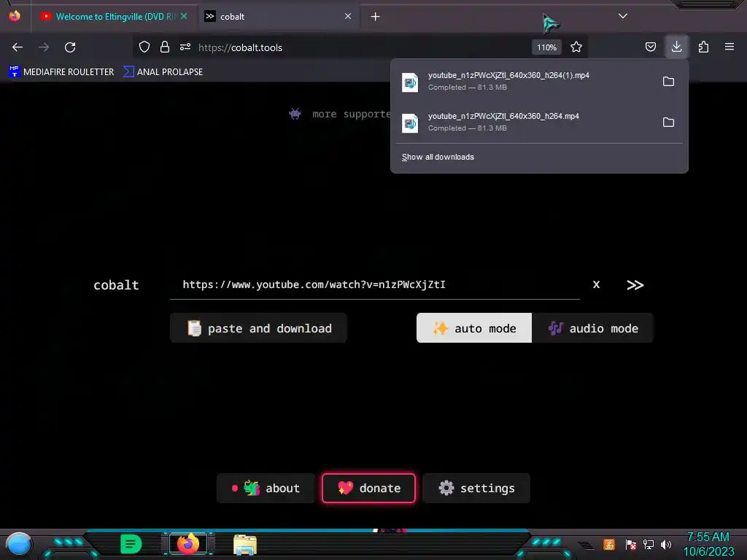This screenshot has width=747, height=560.
Task: Open the Firefox hamburger menu
Action: (729, 47)
